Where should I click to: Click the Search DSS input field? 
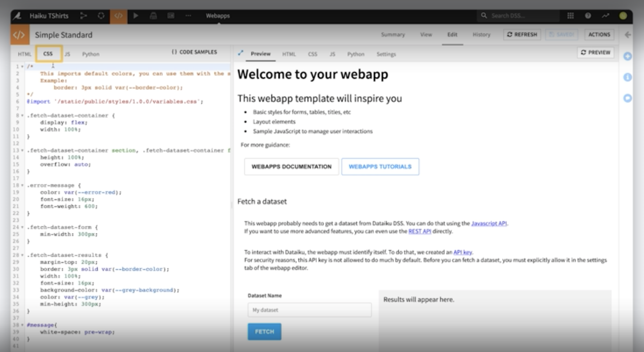(x=518, y=16)
